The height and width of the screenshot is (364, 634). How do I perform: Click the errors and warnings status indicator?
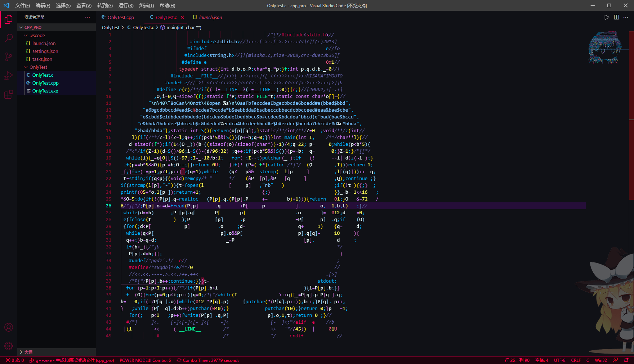point(15,360)
